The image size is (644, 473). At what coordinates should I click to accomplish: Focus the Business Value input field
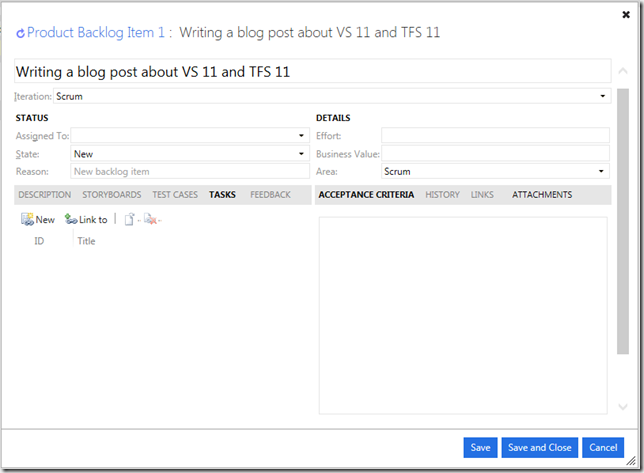pos(495,154)
